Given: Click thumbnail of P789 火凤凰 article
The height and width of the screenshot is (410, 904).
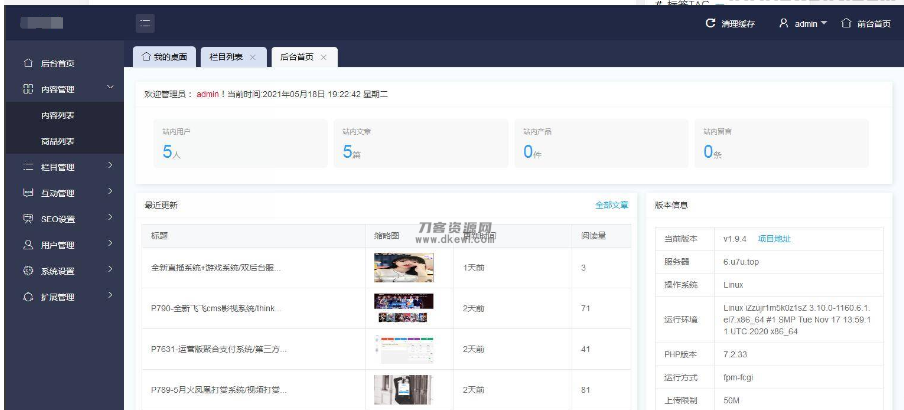Looking at the screenshot, I should [x=404, y=390].
